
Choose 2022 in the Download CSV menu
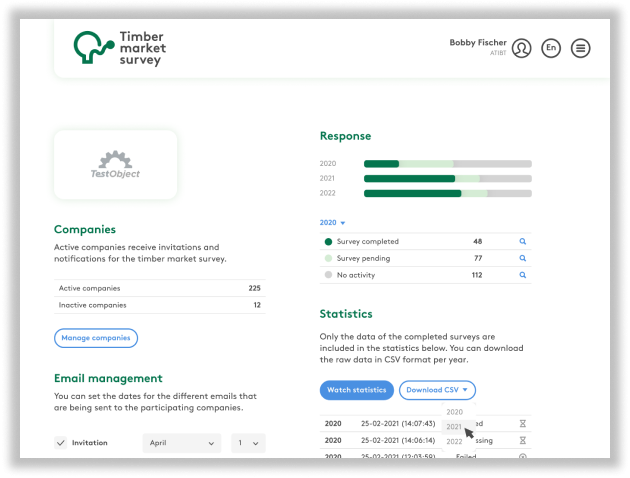click(x=454, y=441)
